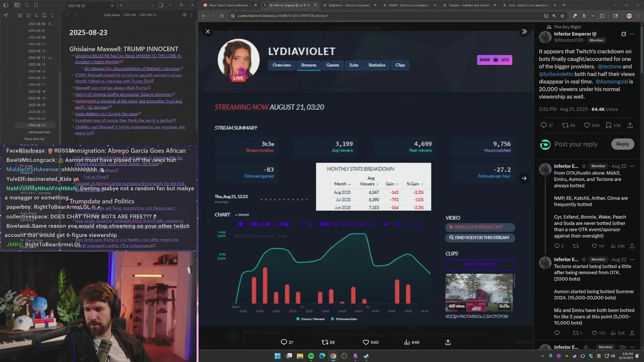The image size is (644, 362).
Task: Open Obsidian search icon
Action: click(x=27, y=5)
